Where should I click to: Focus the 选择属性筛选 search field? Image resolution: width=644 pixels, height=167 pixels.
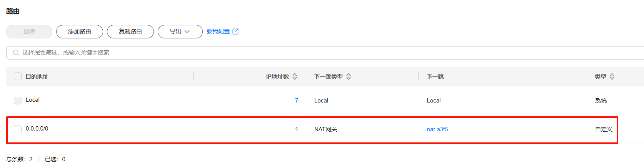point(325,53)
